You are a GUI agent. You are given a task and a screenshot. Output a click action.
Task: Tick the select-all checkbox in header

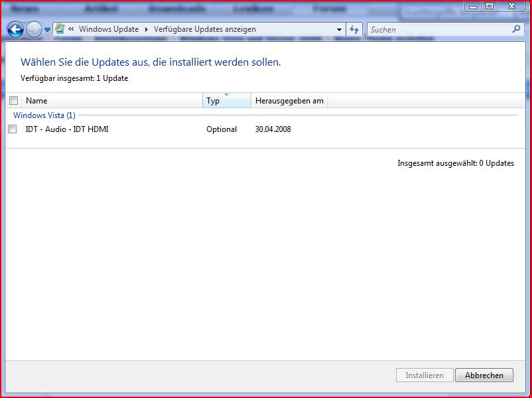pos(13,100)
